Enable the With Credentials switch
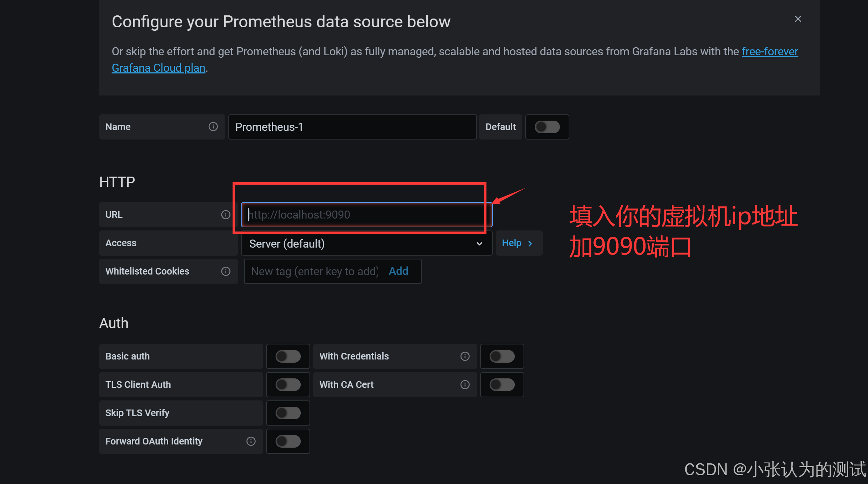Viewport: 868px width, 484px height. (x=502, y=356)
